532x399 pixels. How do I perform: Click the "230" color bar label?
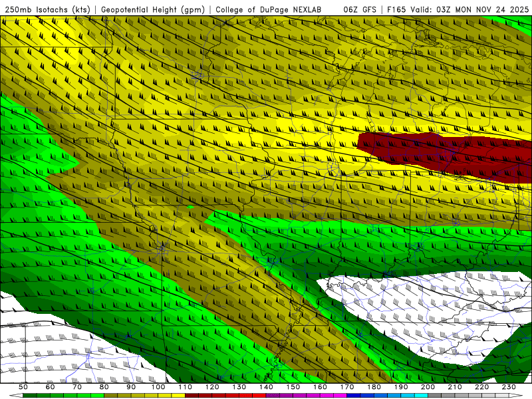pos(509,387)
